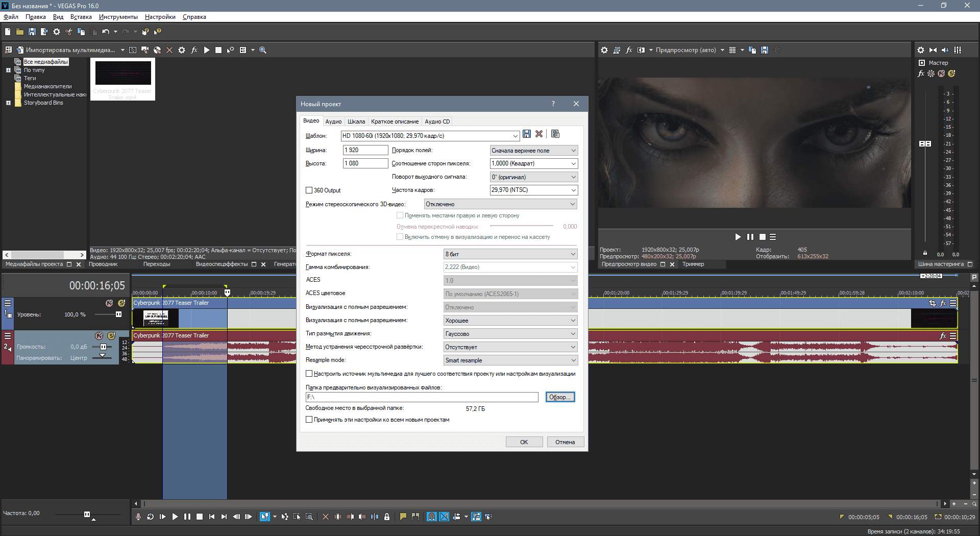Expand the frame rate 29,970 (NTSC) dropdown
This screenshot has height=536, width=980.
click(573, 190)
